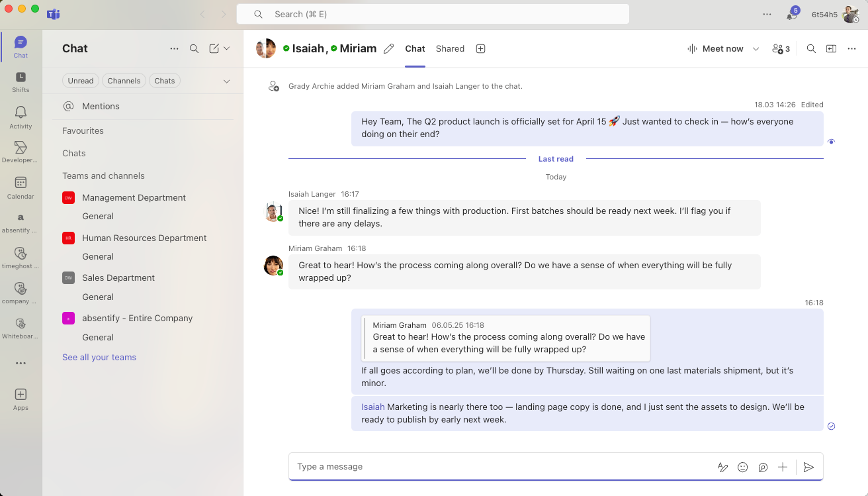Image resolution: width=868 pixels, height=496 pixels.
Task: Open the new chat dropdown chevron
Action: click(x=227, y=48)
